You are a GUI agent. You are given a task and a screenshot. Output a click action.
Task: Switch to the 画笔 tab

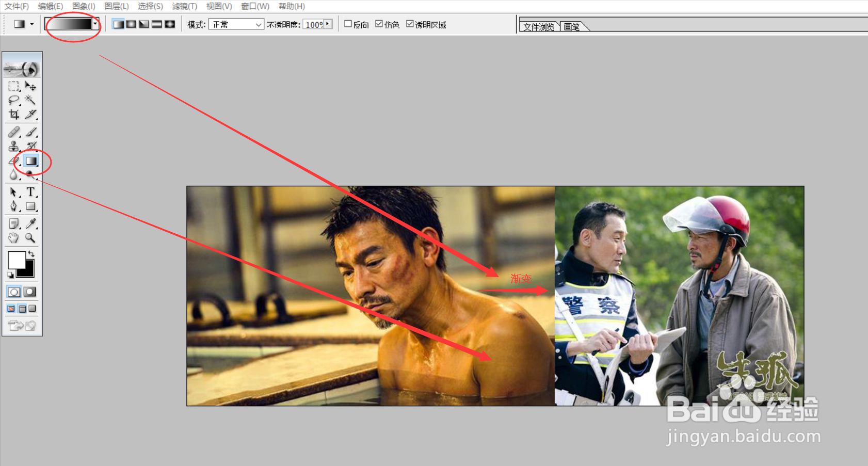(572, 27)
